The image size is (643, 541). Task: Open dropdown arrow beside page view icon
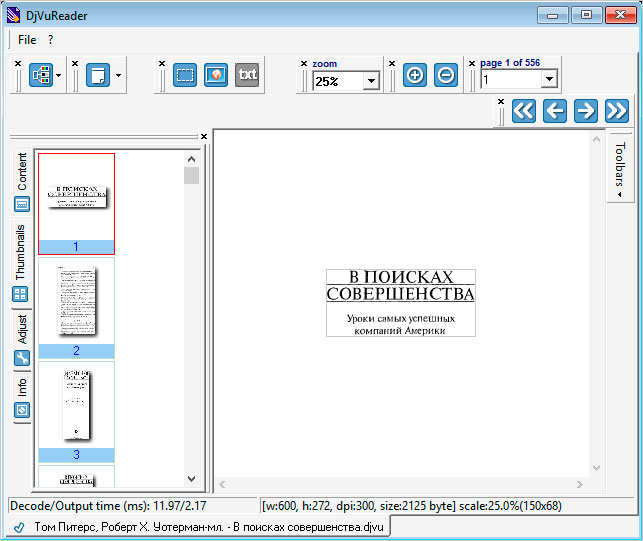pos(119,75)
